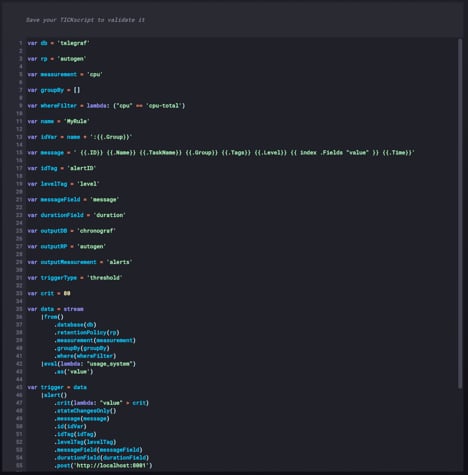Screen dimensions: 468x475
Task: Click line with var rp = 'autogen'
Action: [57, 59]
